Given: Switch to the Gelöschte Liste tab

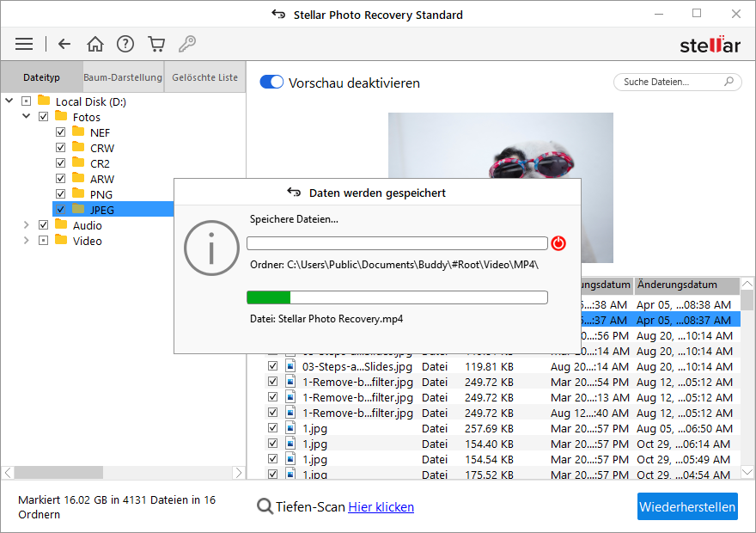Looking at the screenshot, I should 204,77.
